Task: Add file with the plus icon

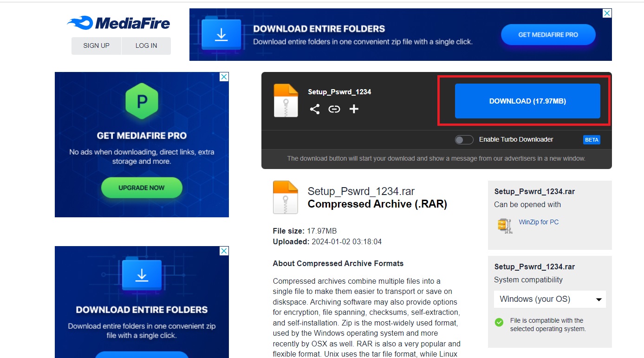Action: [354, 109]
